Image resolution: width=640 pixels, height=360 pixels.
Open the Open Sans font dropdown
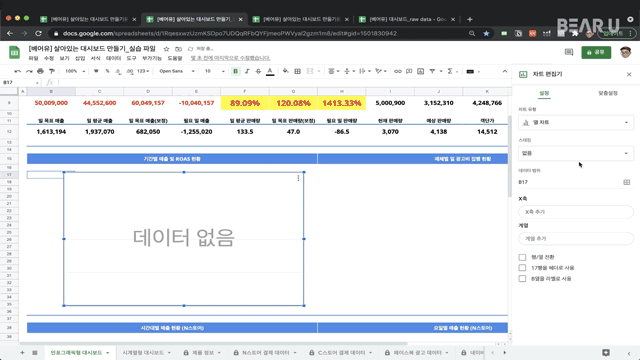tap(177, 71)
